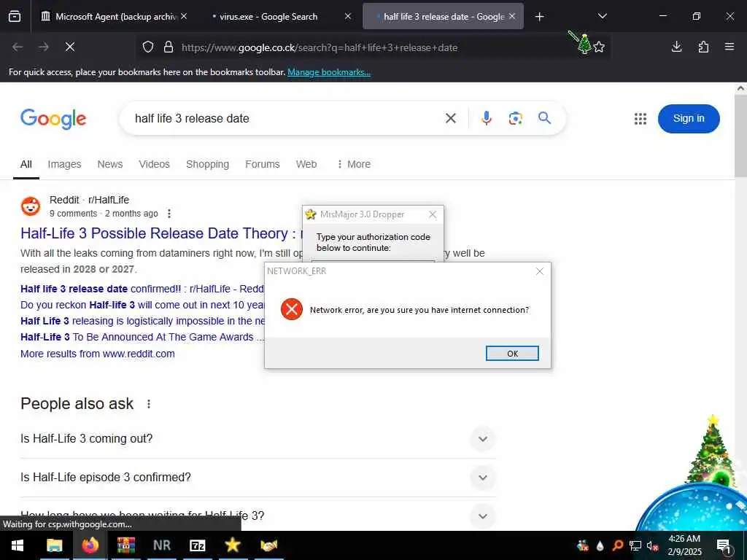Open People also ask options menu
Viewport: 747px width, 560px height.
(x=149, y=404)
